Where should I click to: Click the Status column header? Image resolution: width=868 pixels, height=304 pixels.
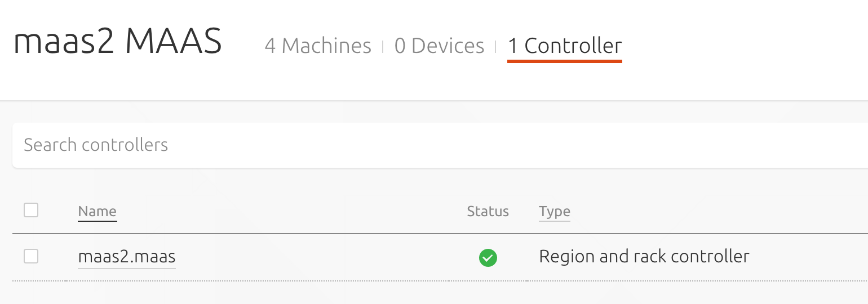click(x=488, y=212)
